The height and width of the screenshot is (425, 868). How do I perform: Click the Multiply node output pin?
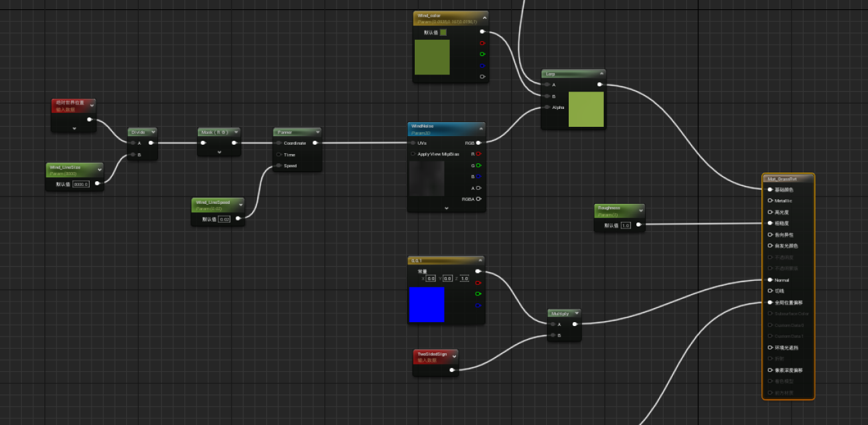[x=575, y=325]
